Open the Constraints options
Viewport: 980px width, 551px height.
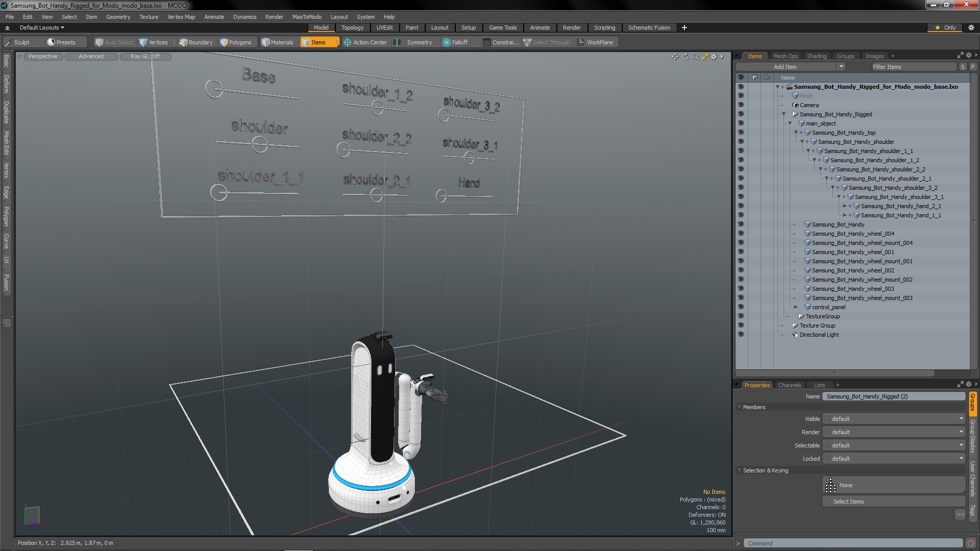[501, 42]
